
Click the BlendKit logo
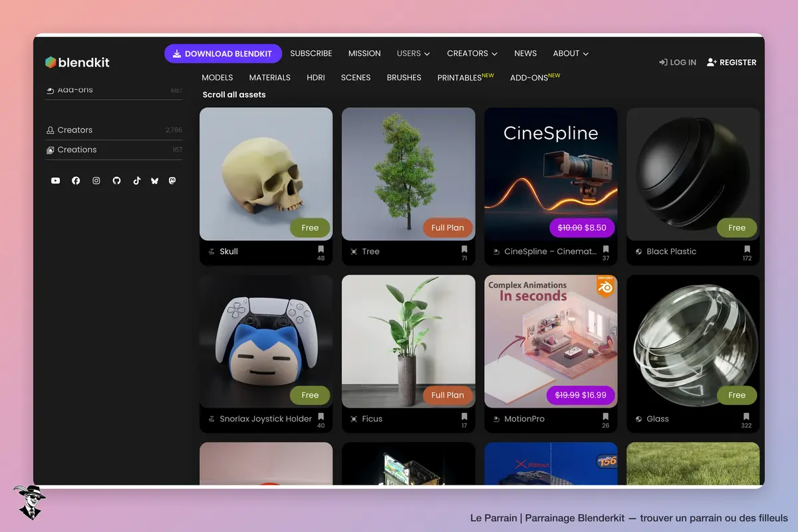77,63
